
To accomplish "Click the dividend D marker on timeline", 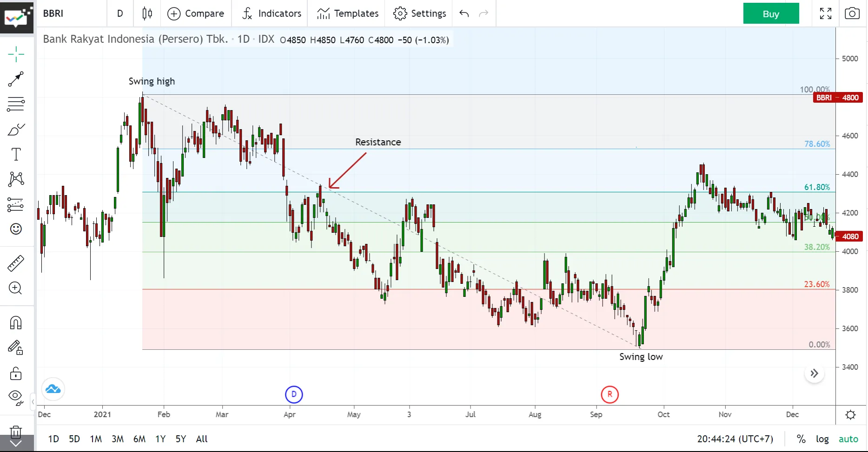I will 294,395.
